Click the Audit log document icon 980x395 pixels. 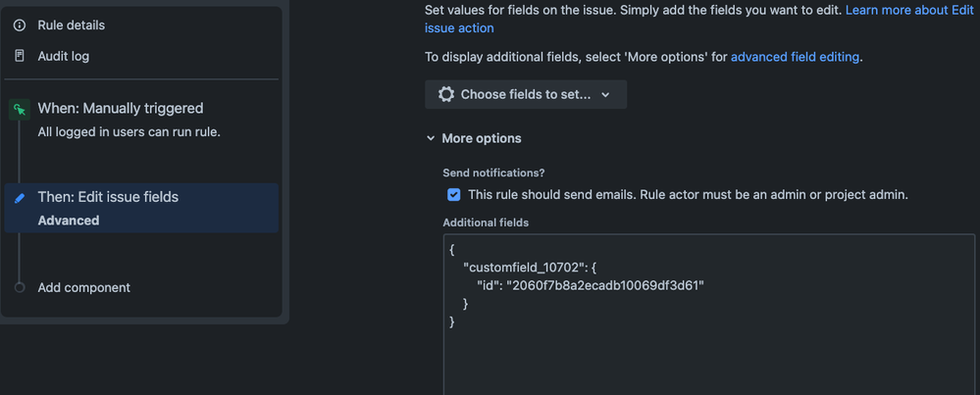(x=20, y=56)
